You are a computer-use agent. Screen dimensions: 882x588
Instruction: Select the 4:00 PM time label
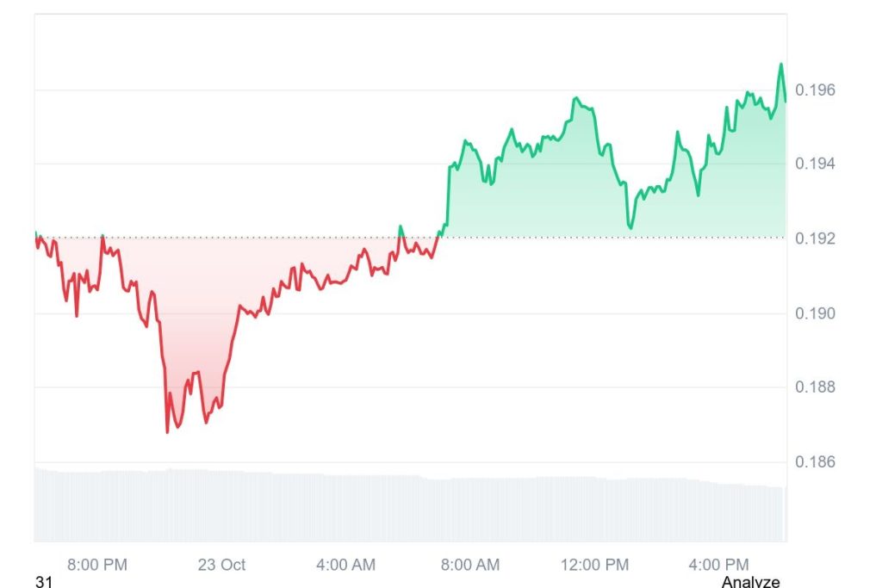718,565
